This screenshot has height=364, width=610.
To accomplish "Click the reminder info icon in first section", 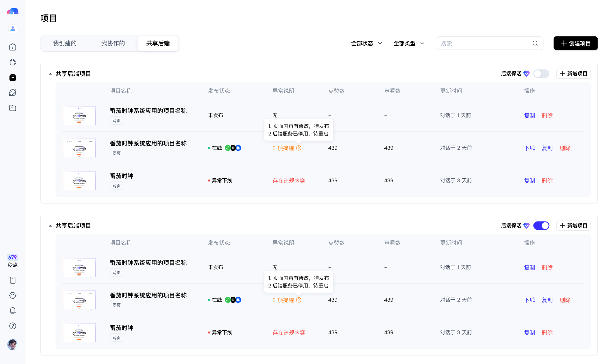I will click(299, 148).
